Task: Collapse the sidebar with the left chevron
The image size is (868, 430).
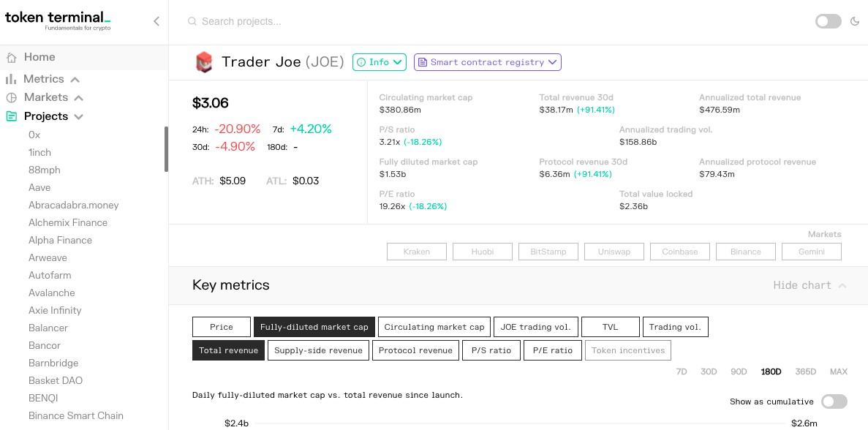Action: 156,22
